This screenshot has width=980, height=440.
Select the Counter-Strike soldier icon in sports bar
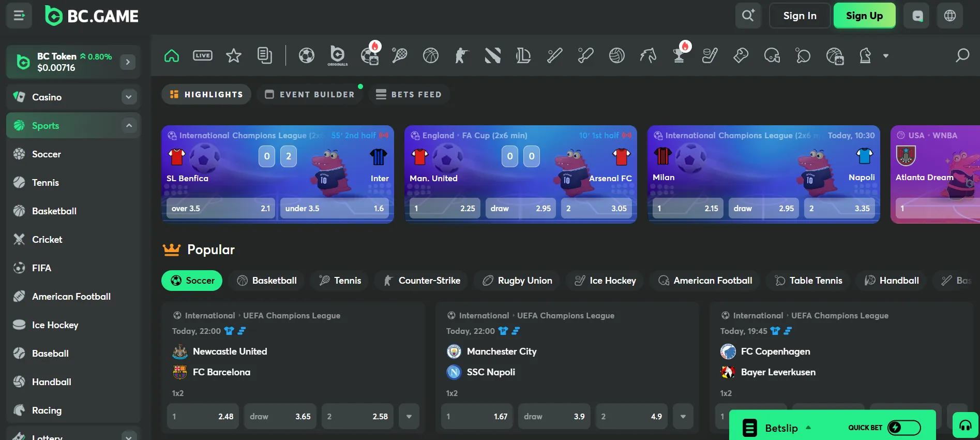(461, 55)
